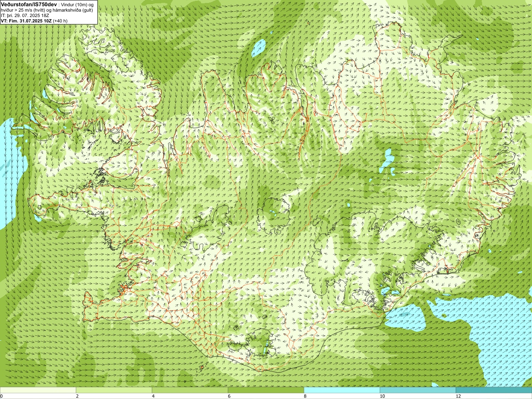Select the dark teal above-12 legend swatch

494,390
